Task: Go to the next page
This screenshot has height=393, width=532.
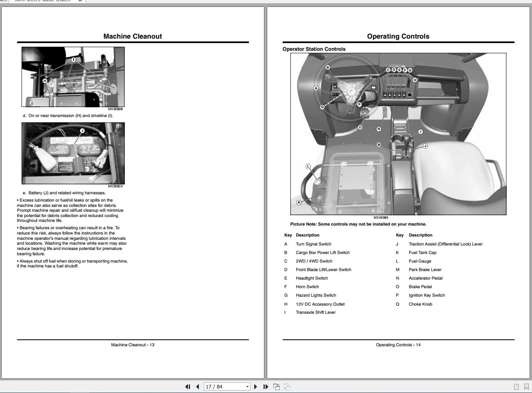Action: click(x=255, y=387)
